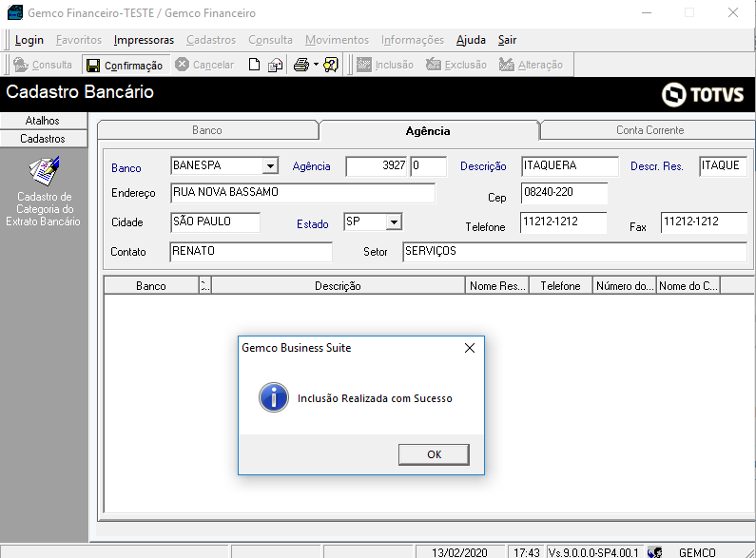This screenshot has height=558, width=756.
Task: Click the Banco column header in grid
Action: pos(151,286)
